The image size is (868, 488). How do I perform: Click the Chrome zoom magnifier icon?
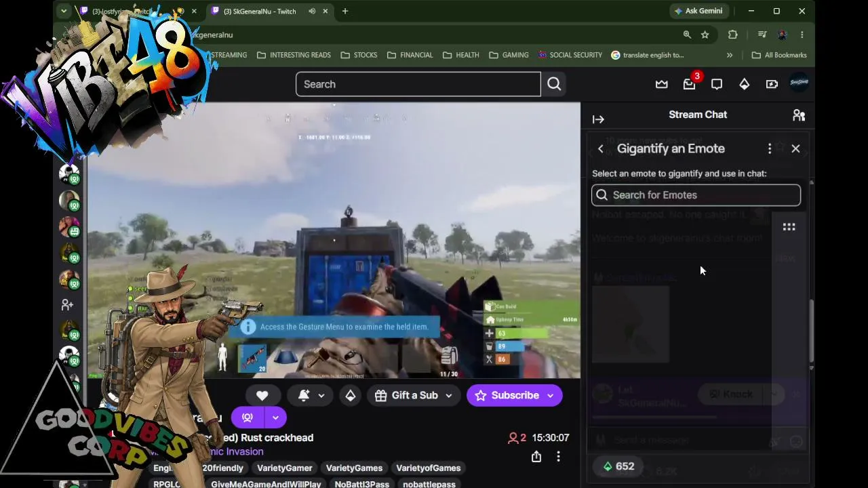pos(687,35)
